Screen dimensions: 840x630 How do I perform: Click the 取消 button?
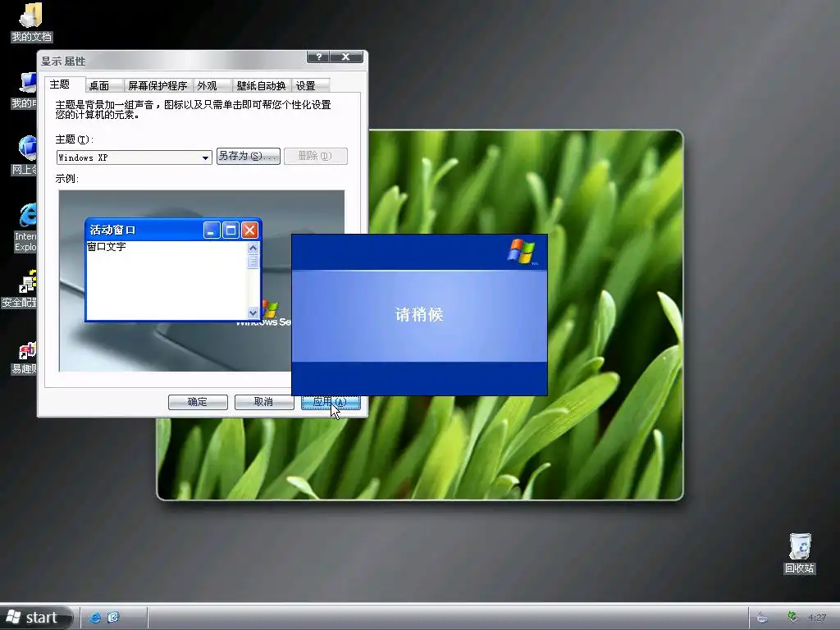[263, 402]
